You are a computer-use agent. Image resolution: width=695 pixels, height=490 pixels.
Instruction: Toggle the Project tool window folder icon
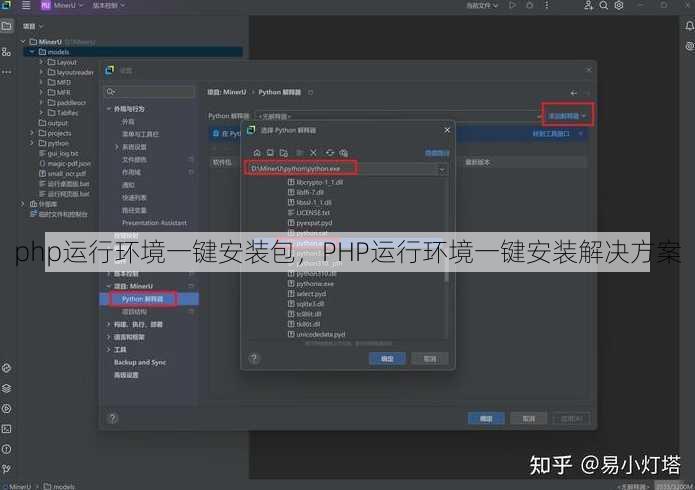tap(6, 26)
